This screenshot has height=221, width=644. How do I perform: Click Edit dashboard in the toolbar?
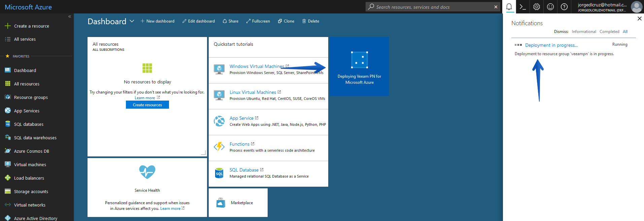199,21
